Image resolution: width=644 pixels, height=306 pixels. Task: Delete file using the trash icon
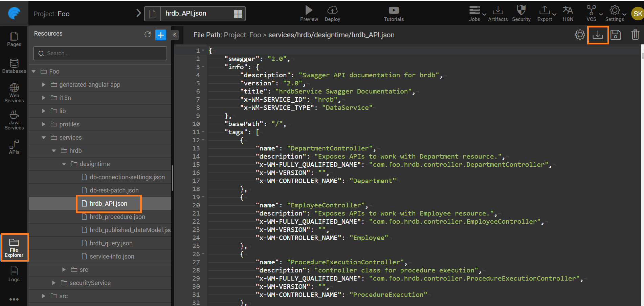(635, 35)
